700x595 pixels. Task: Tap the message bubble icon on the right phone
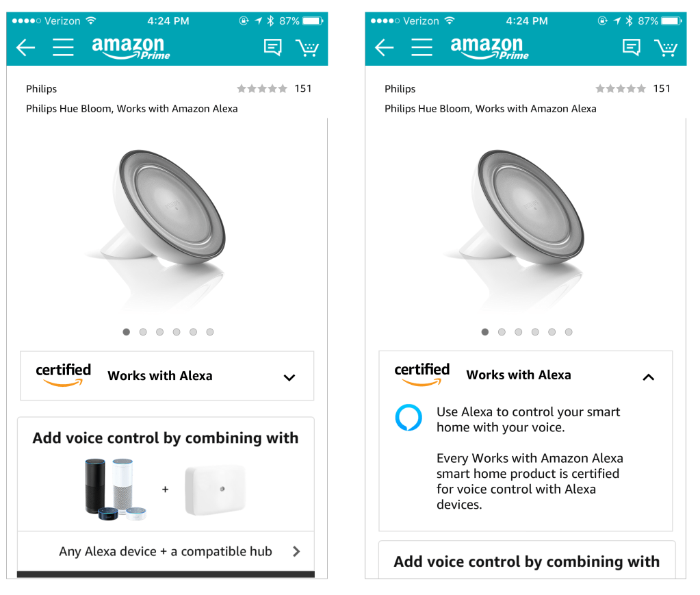(x=631, y=47)
